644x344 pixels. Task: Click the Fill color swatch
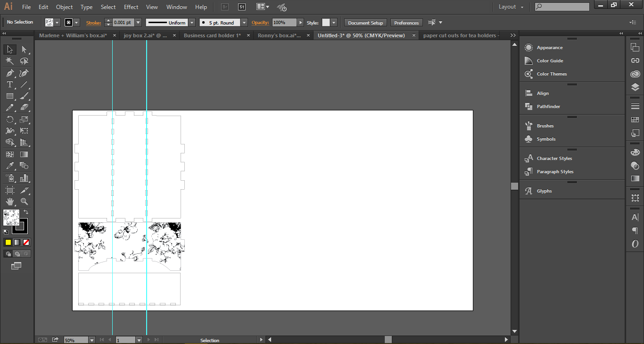(11, 218)
